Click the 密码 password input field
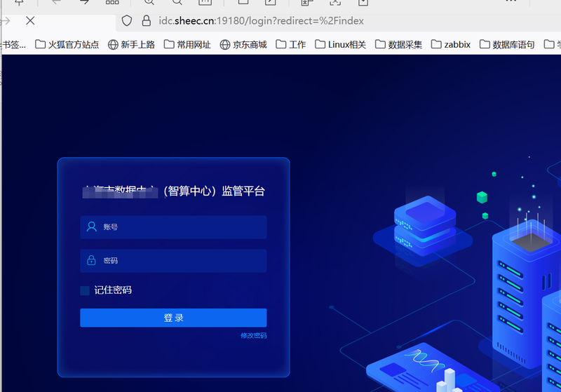Viewport: 561px width, 392px height. (x=173, y=261)
